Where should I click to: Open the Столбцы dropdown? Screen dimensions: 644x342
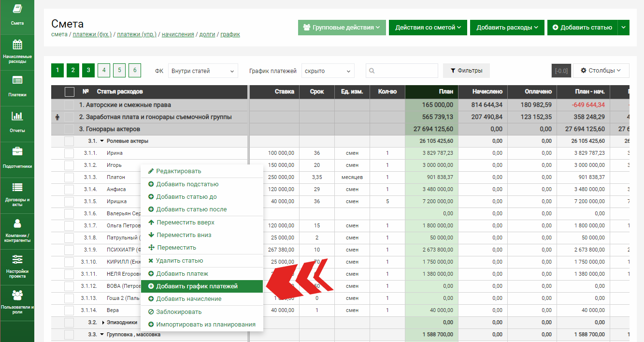tap(601, 71)
